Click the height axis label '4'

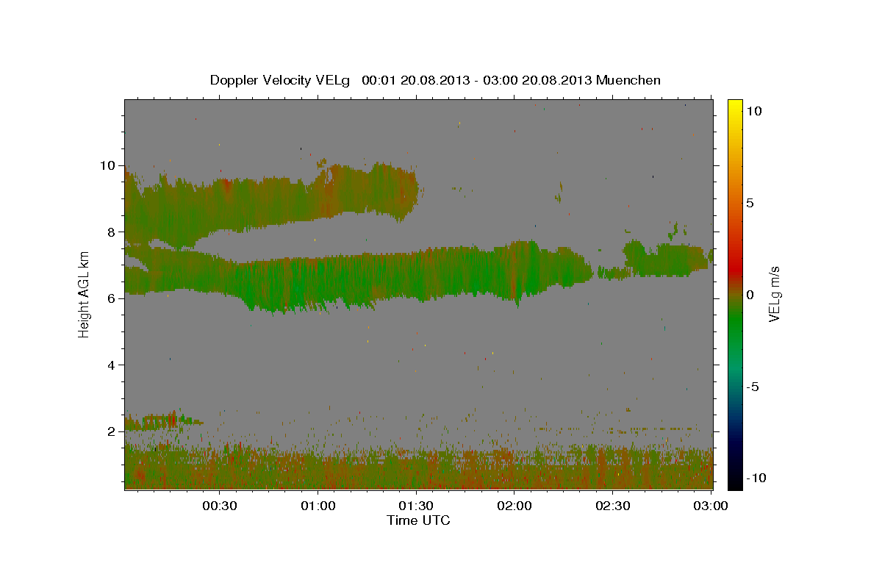(x=113, y=365)
